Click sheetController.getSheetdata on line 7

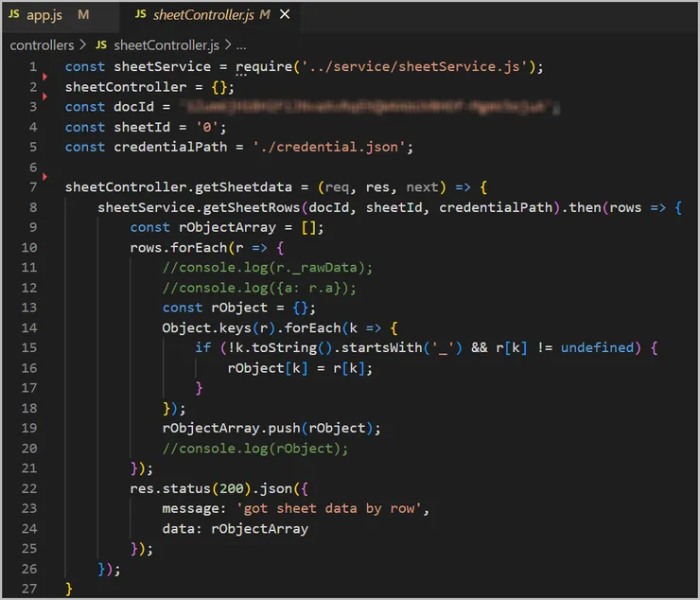pyautogui.click(x=179, y=187)
